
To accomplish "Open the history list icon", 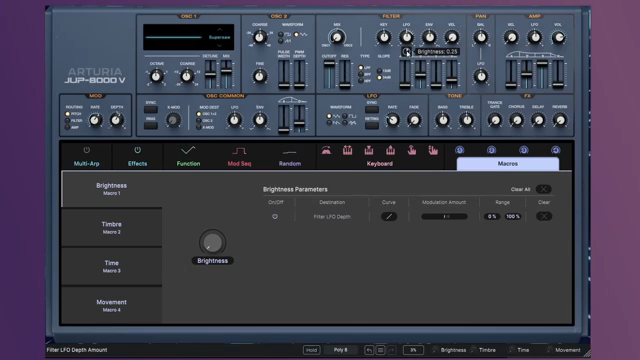I will [380, 350].
